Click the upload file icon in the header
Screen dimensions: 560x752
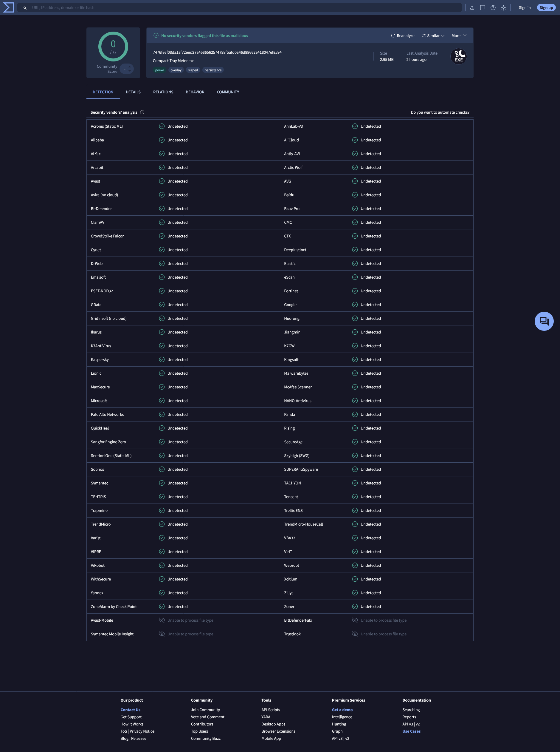click(x=472, y=7)
